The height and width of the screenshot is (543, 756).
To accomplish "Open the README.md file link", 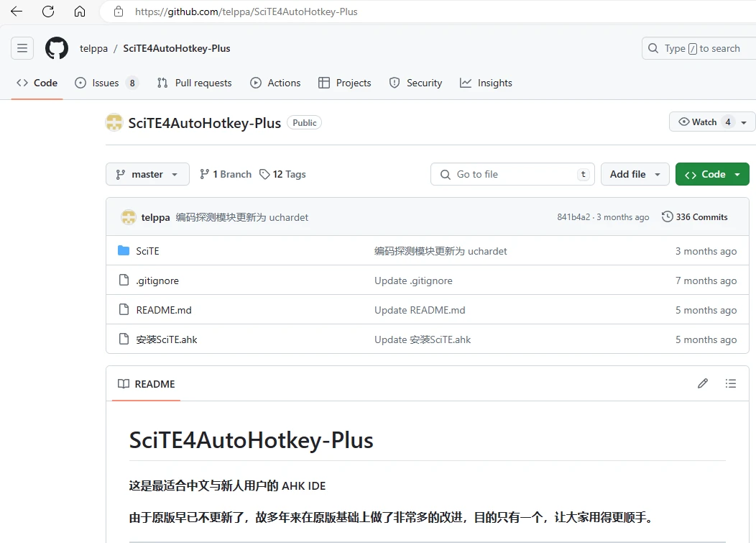I will click(164, 310).
